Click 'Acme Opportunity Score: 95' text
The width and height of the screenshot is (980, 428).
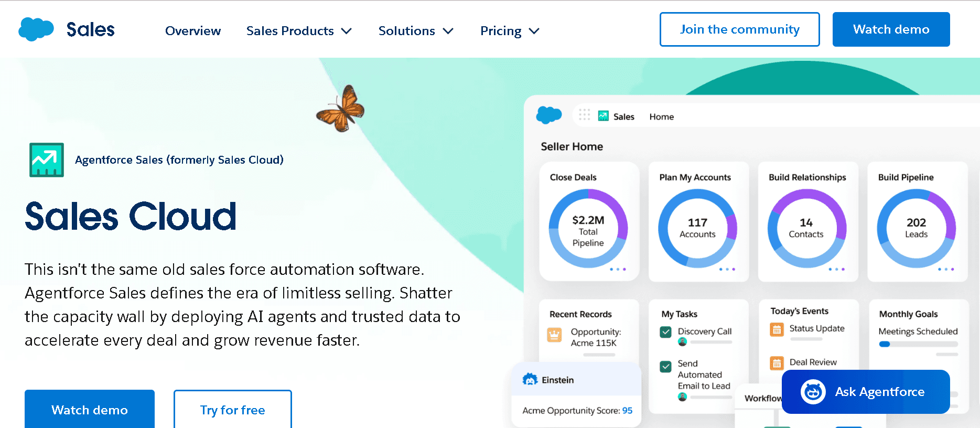coord(577,411)
